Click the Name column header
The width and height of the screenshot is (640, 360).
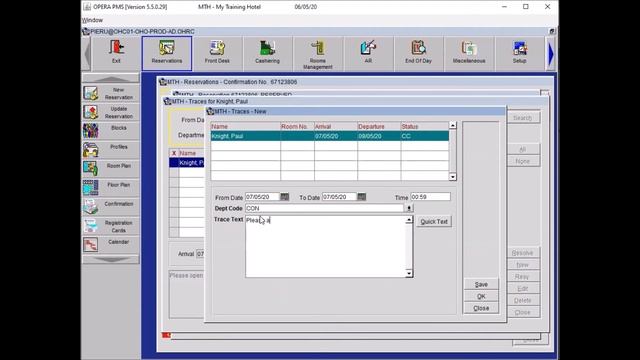coord(246,127)
